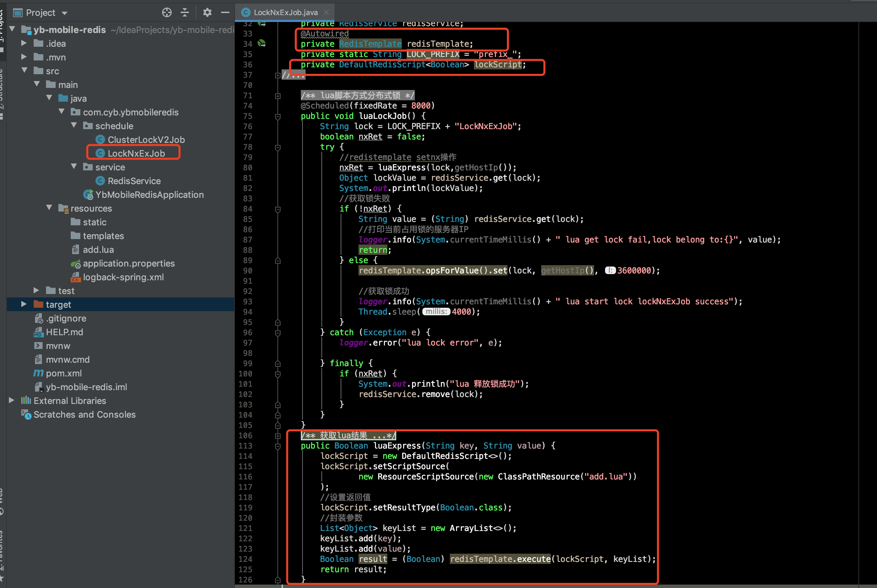Expand the .mvn folder
This screenshot has width=877, height=588.
point(24,57)
